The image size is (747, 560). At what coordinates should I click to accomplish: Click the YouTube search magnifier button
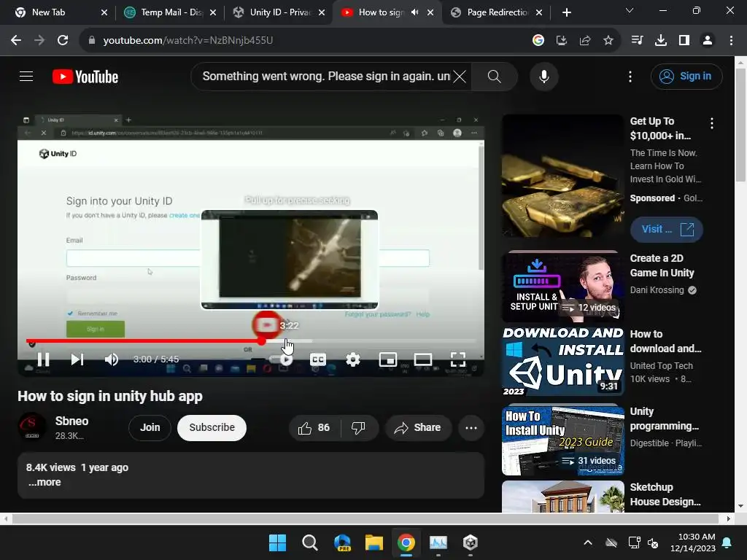click(x=494, y=76)
